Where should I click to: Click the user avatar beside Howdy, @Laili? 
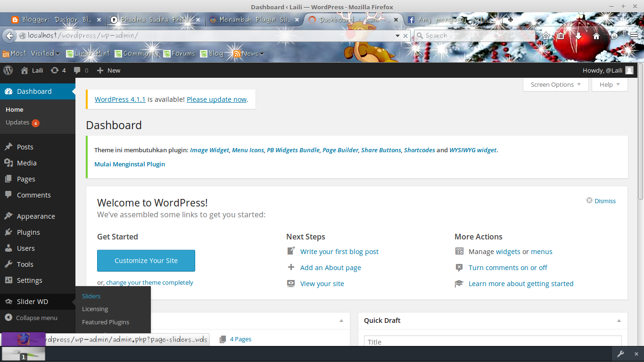point(629,70)
